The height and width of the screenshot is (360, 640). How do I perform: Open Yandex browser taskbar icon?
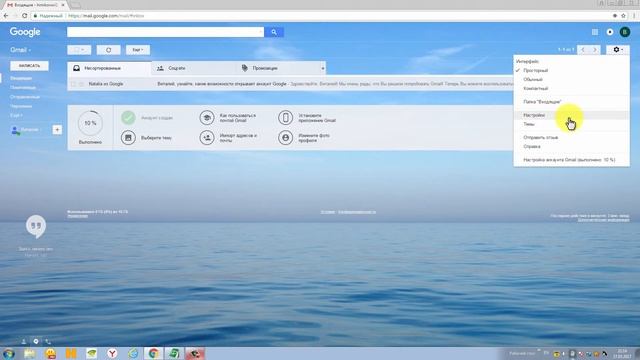pos(112,353)
